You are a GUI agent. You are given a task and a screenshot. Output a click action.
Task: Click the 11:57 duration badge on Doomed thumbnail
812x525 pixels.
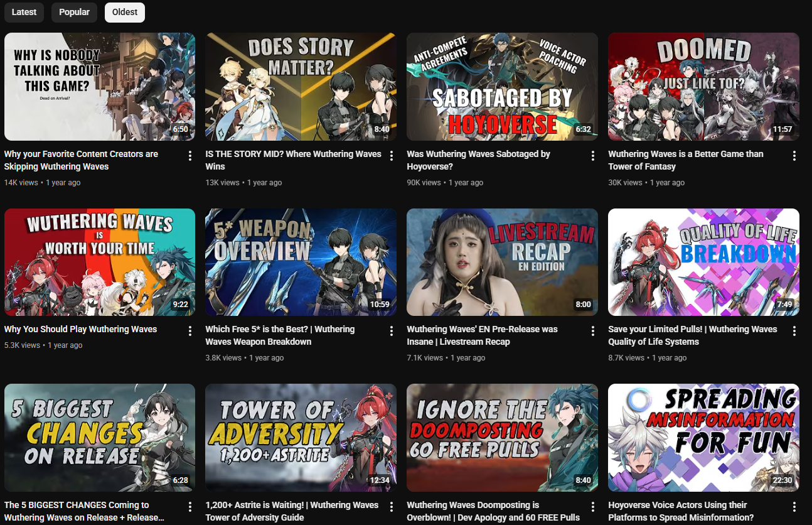[783, 129]
